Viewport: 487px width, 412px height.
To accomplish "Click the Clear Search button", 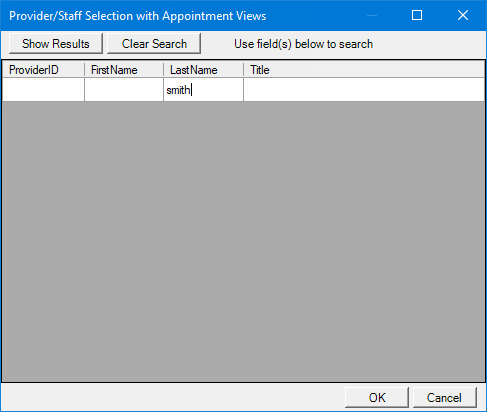I will tap(154, 43).
